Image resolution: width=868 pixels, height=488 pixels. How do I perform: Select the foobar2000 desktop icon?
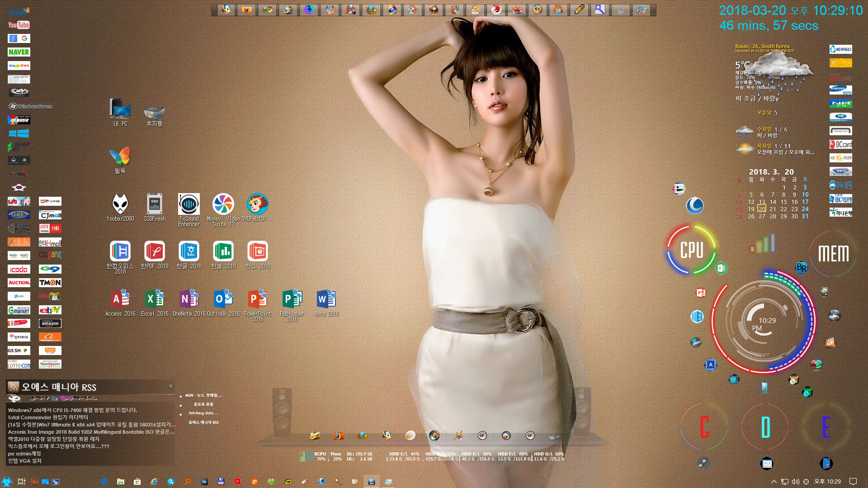tap(120, 207)
